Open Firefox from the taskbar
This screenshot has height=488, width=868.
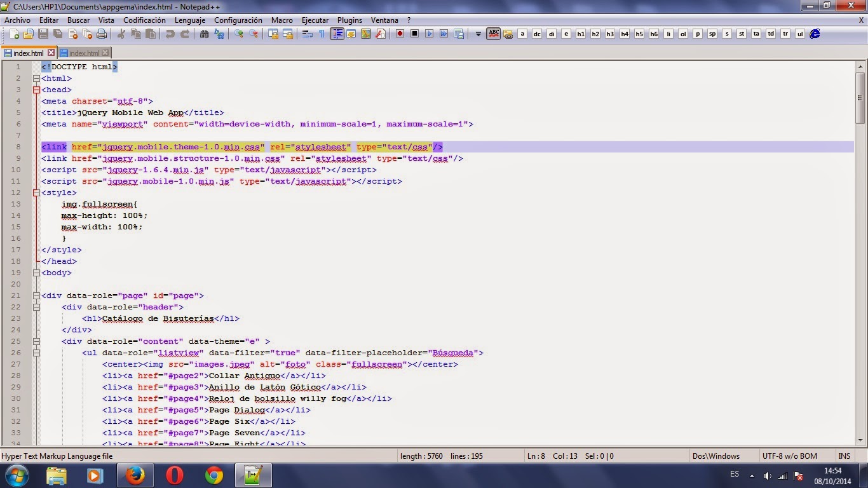pyautogui.click(x=135, y=475)
